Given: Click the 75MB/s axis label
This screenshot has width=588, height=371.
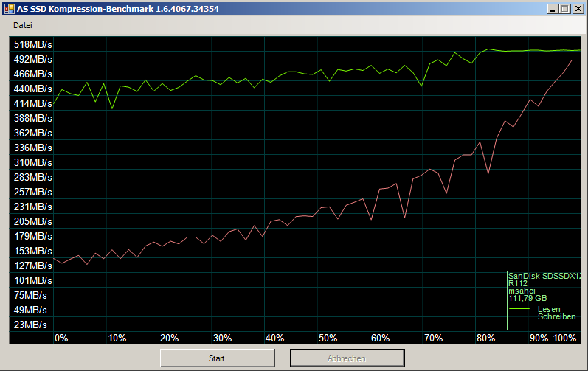Looking at the screenshot, I should click(30, 295).
